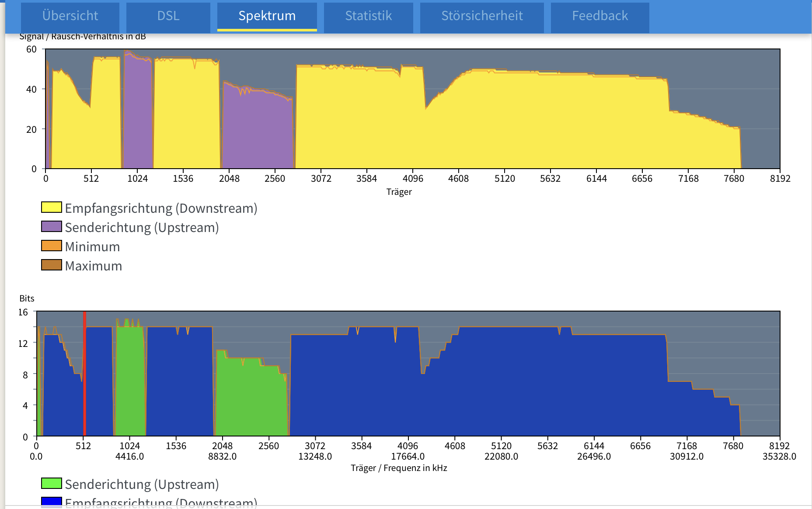Click the 'Minimum' legend label
This screenshot has width=812, height=509.
[x=92, y=247]
